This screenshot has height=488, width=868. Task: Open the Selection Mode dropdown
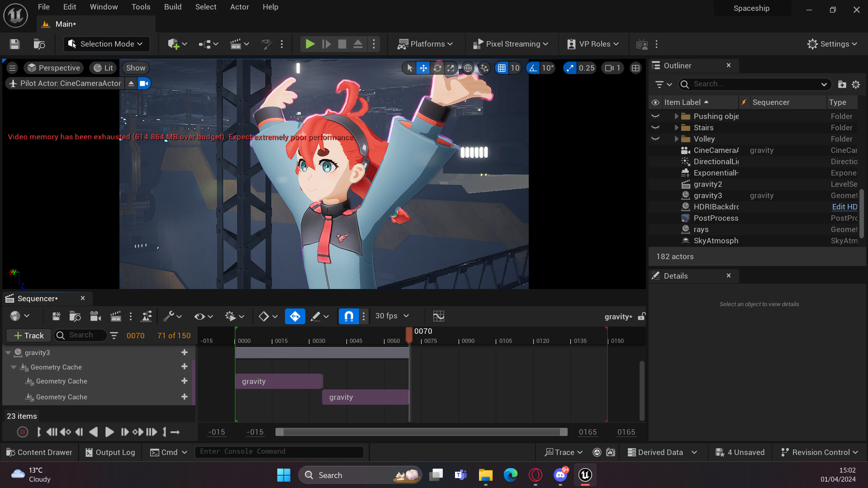coord(106,44)
